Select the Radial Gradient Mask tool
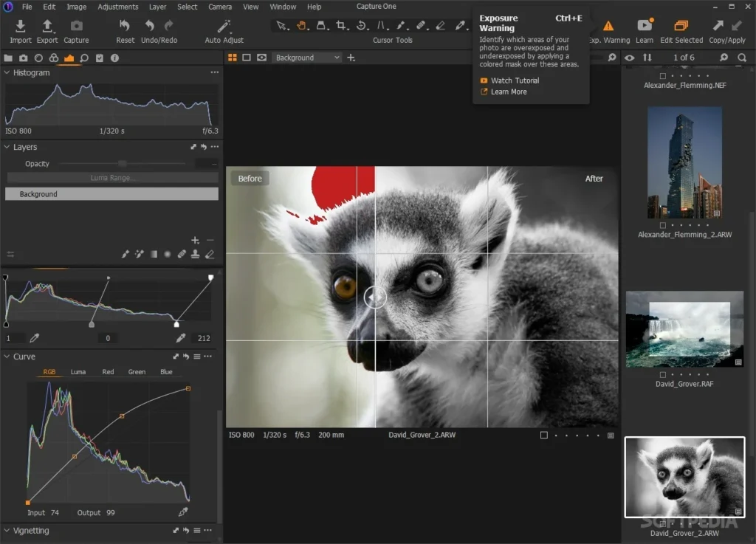The image size is (756, 544). (x=168, y=254)
